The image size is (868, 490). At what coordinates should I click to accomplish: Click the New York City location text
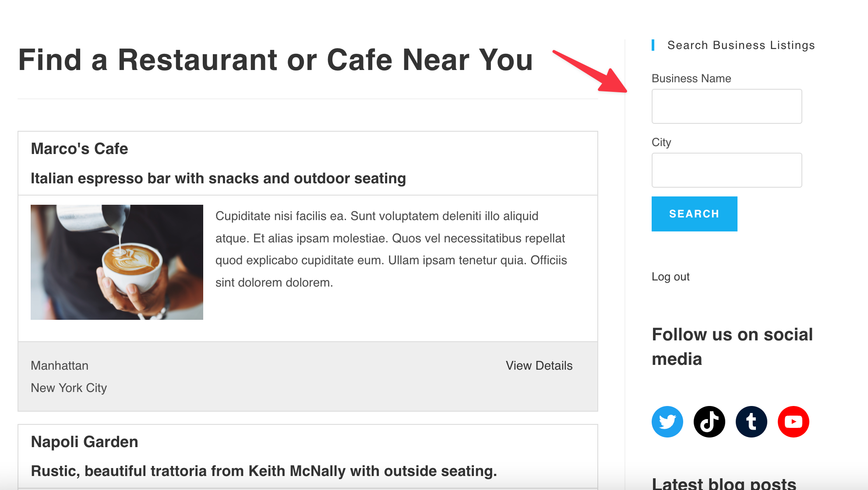click(69, 388)
